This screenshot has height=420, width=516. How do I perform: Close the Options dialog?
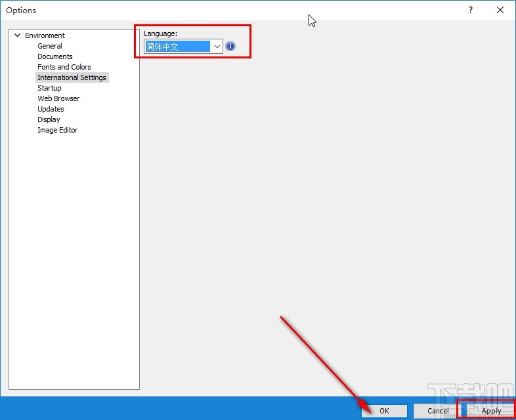[x=500, y=10]
